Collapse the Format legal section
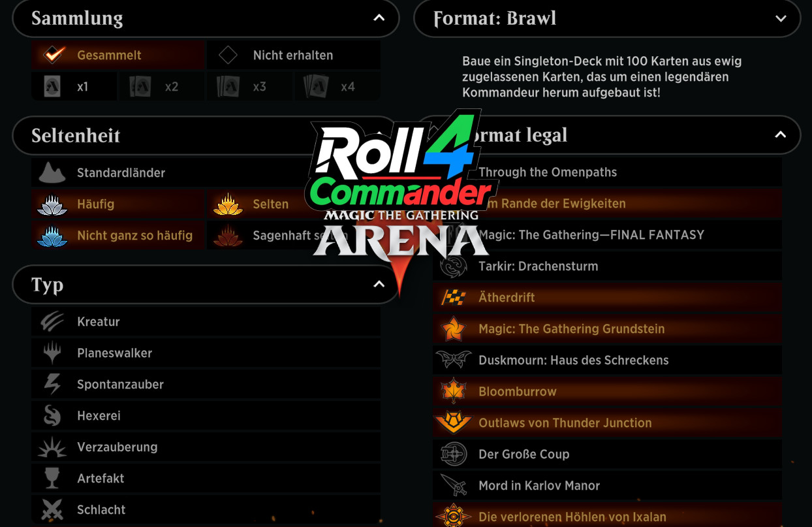The image size is (812, 527). tap(780, 135)
